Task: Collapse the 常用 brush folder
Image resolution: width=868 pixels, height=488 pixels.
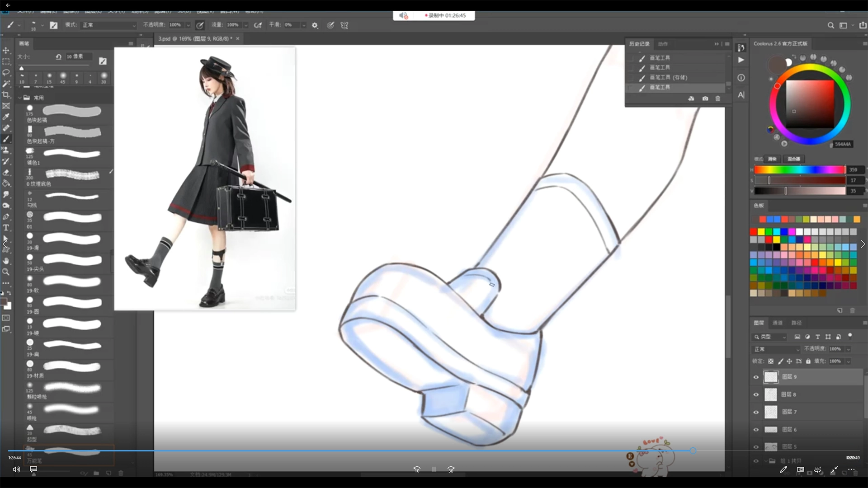Action: (20, 98)
